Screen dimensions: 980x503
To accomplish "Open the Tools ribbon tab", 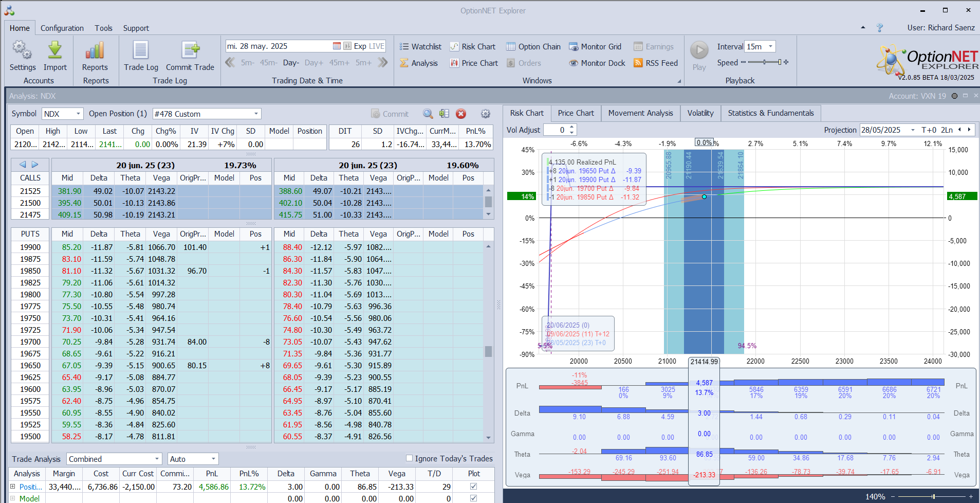I will [x=103, y=28].
